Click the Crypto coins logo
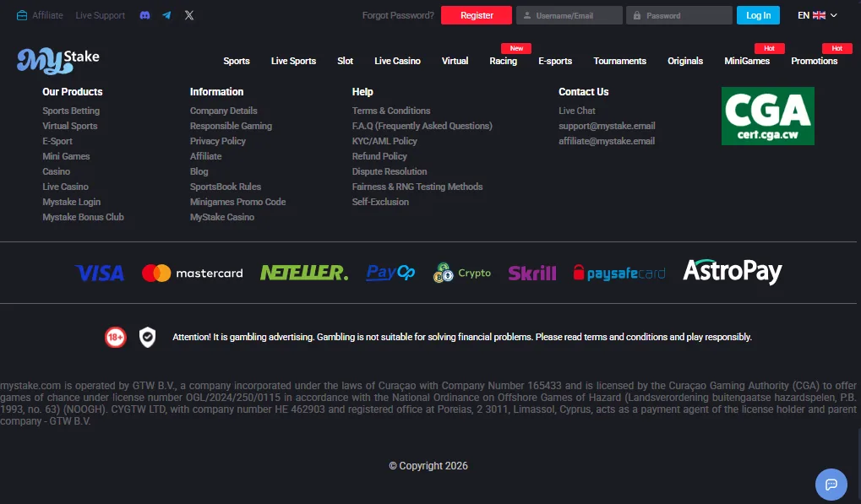 click(462, 273)
